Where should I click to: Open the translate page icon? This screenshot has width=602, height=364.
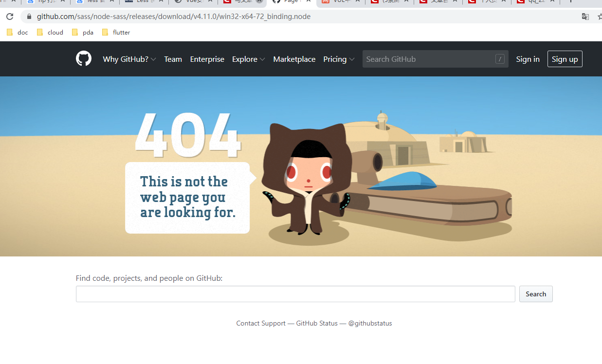point(585,17)
